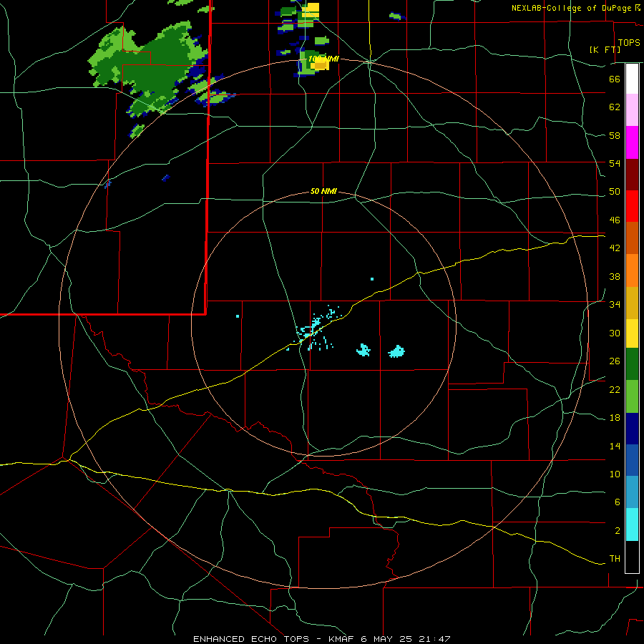644x644 pixels.
Task: Click the 100 NMI range ring label
Action: [x=323, y=59]
